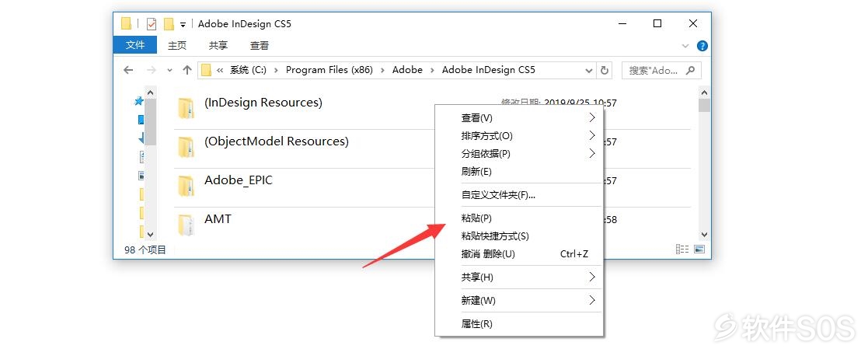Click 粘贴快捷方式(S) menu entry
Image resolution: width=868 pixels, height=349 pixels.
tap(518, 236)
